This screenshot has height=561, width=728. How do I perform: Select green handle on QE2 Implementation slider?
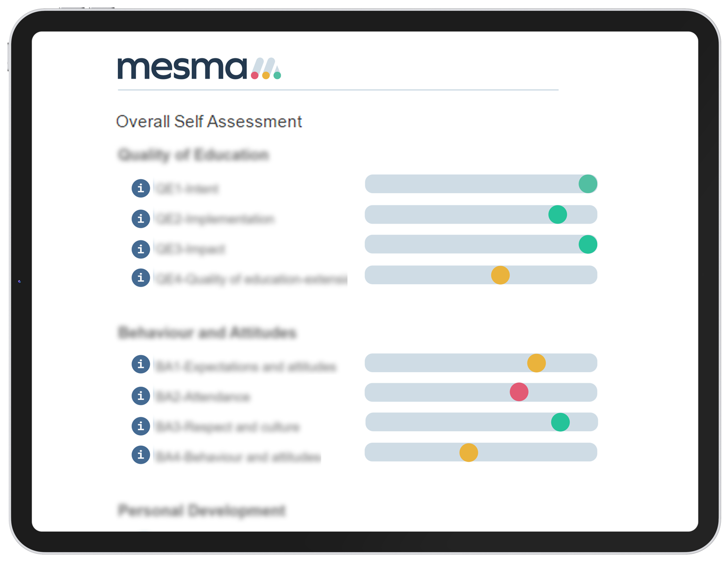[x=558, y=214]
